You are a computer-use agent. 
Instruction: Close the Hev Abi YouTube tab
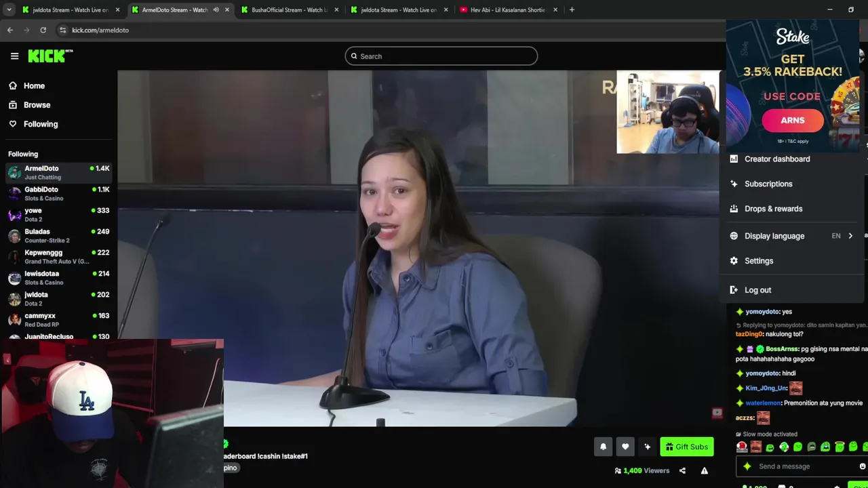point(555,9)
